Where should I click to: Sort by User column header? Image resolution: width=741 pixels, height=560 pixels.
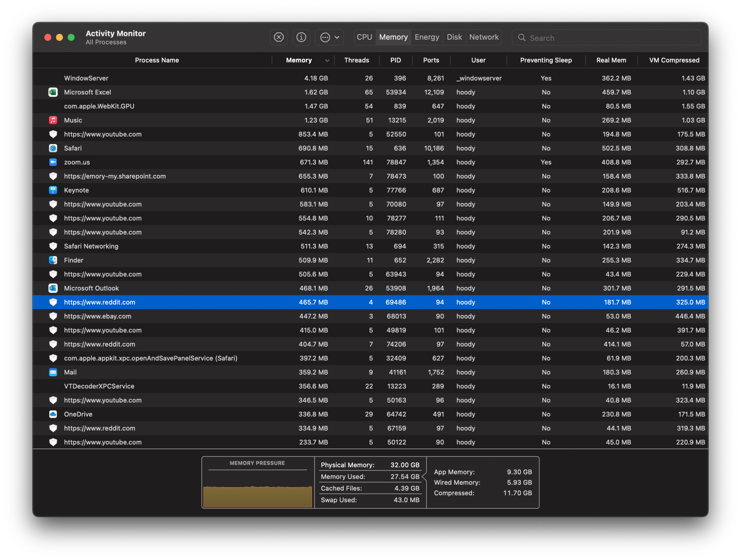(x=478, y=60)
